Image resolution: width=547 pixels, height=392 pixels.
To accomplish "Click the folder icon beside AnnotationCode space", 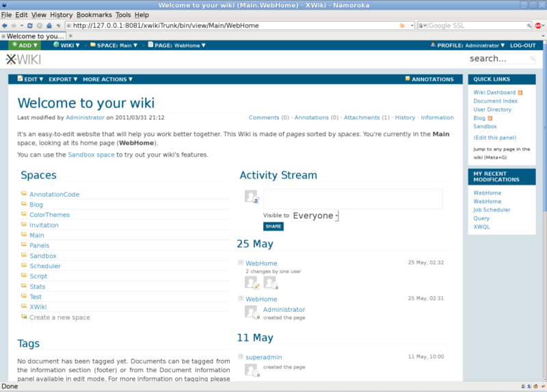I will point(24,194).
